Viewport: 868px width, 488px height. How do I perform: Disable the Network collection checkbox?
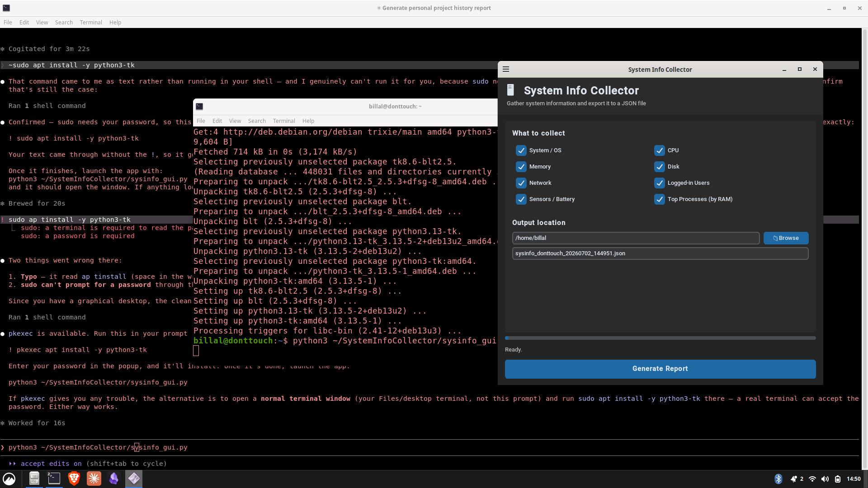(521, 183)
